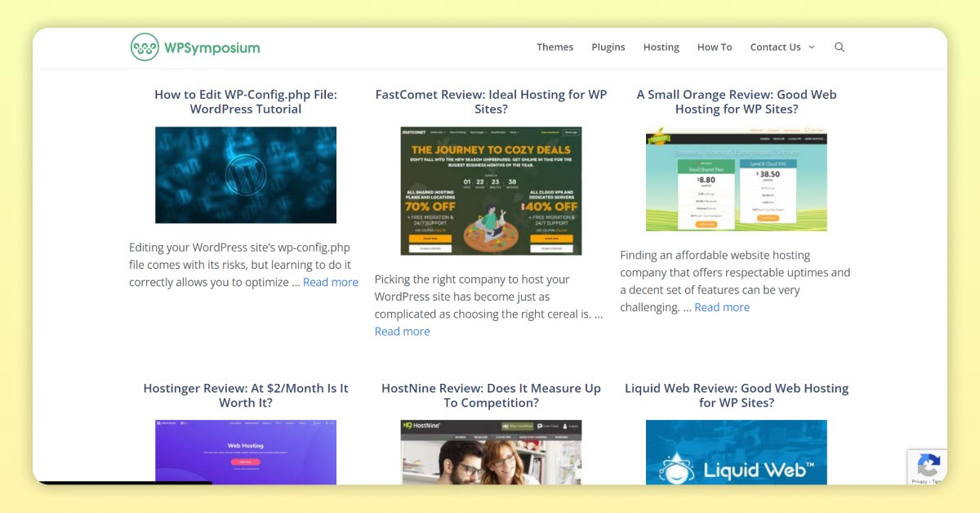The width and height of the screenshot is (980, 513).
Task: Open the Contact Us menu item
Action: tap(775, 47)
